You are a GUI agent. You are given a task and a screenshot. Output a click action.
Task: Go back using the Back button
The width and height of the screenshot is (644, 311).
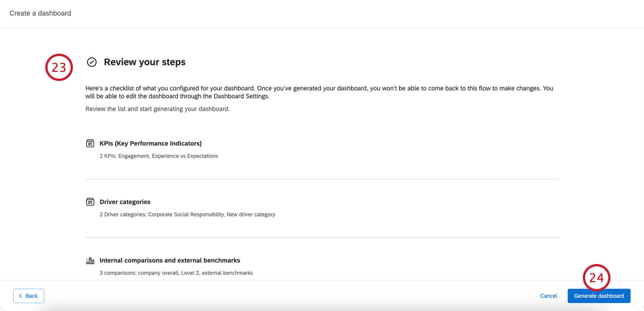(28, 296)
